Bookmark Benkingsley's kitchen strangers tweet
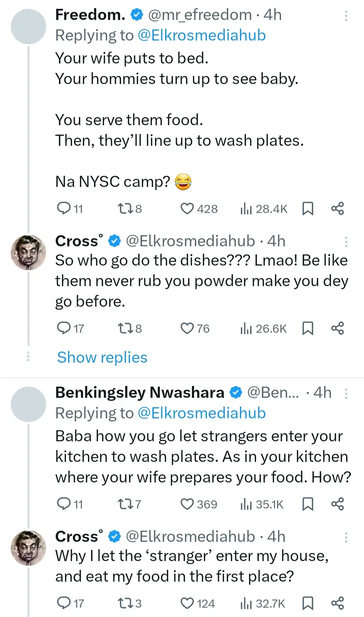The height and width of the screenshot is (617, 364). (x=307, y=504)
